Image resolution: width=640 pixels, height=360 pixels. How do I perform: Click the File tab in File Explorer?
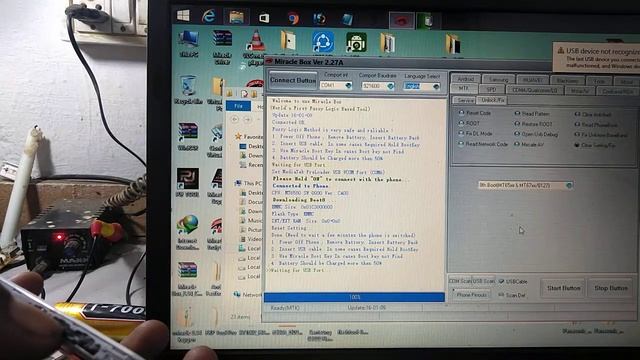[239, 106]
